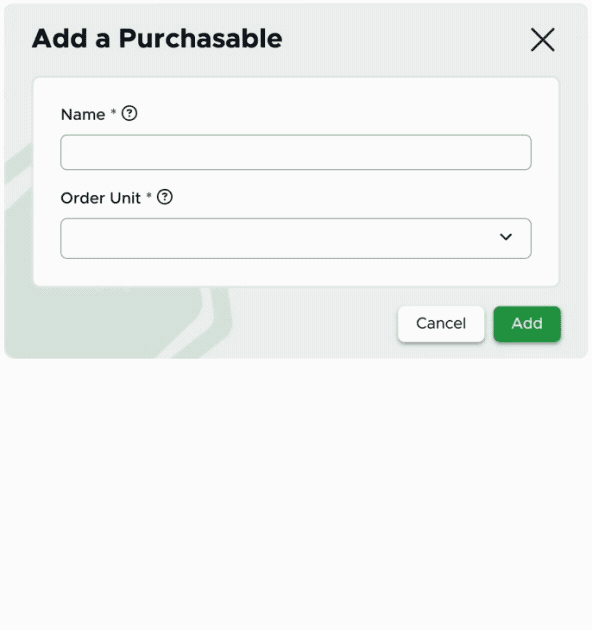
Task: Click the Order Unit field label
Action: [x=100, y=198]
